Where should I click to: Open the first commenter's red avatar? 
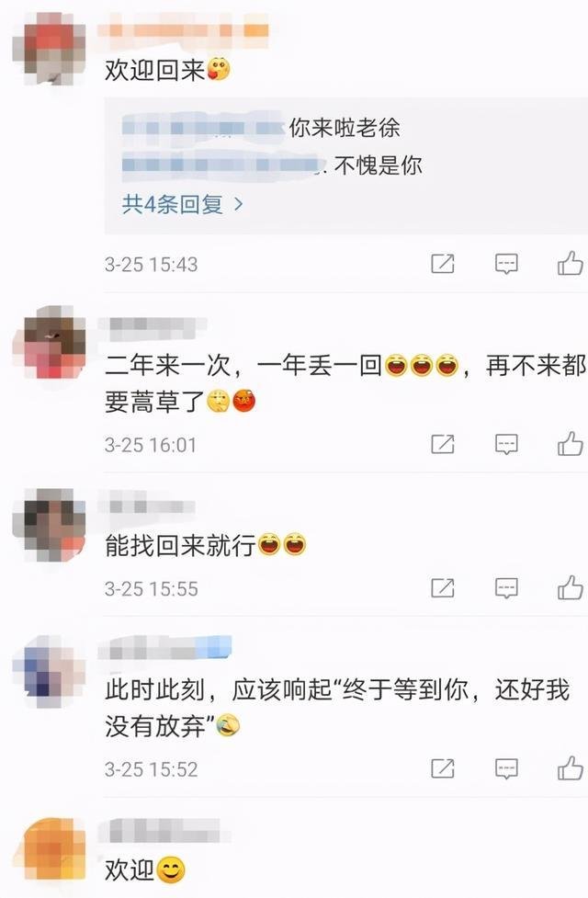pos(50,49)
